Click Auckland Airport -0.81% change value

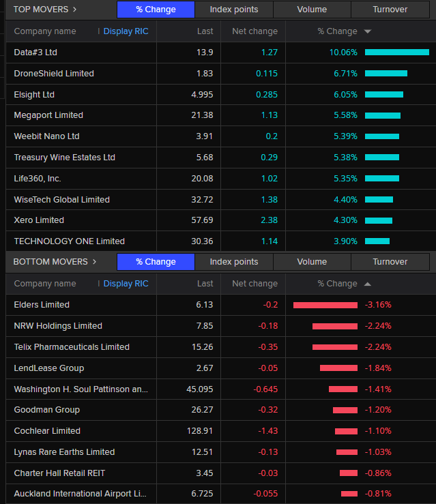point(378,494)
